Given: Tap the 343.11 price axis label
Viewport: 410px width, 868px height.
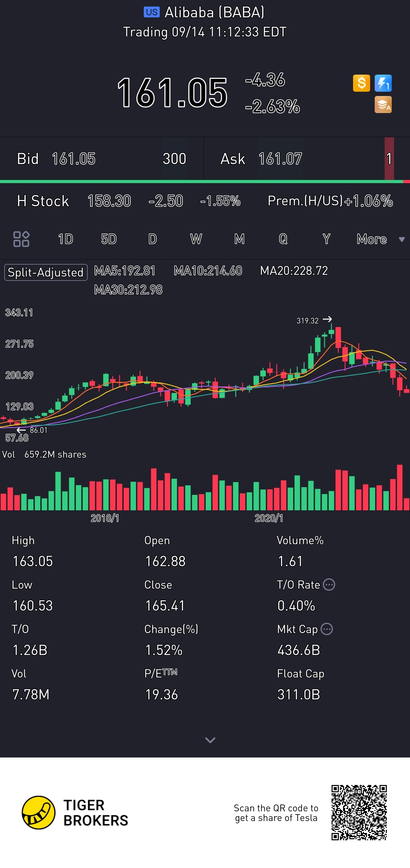Looking at the screenshot, I should pyautogui.click(x=19, y=313).
